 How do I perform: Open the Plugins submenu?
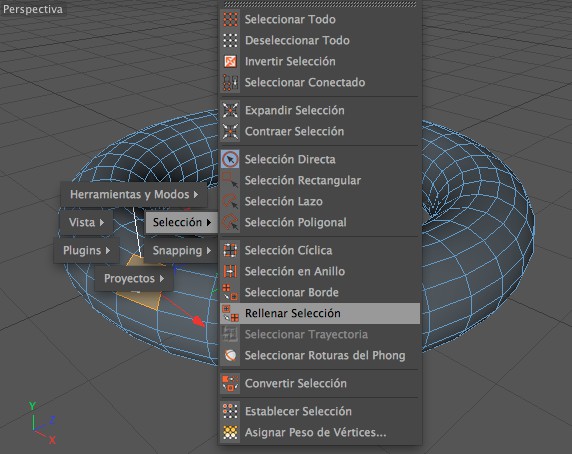tap(86, 251)
